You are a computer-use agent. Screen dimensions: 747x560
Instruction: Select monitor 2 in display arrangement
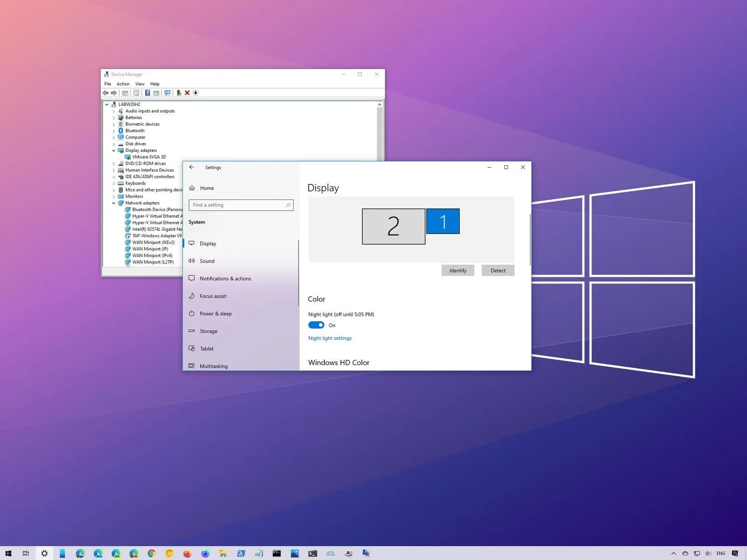click(x=394, y=227)
